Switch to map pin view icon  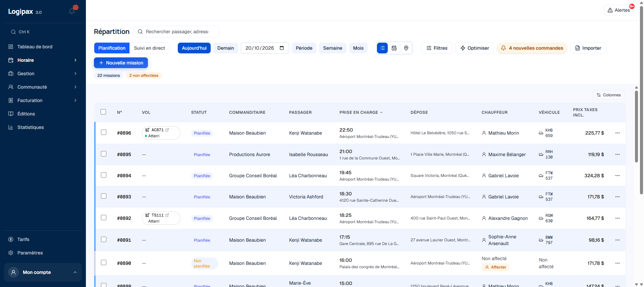click(x=406, y=48)
